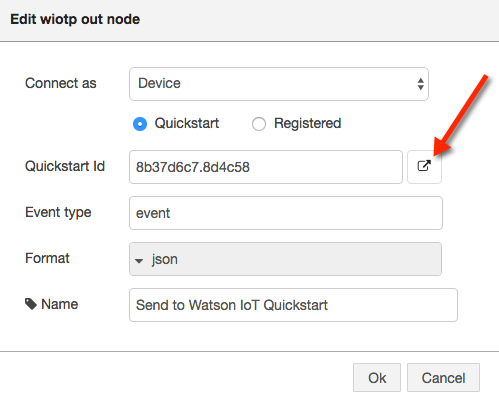Click the Quickstart option label text
The width and height of the screenshot is (499, 406).
[187, 123]
